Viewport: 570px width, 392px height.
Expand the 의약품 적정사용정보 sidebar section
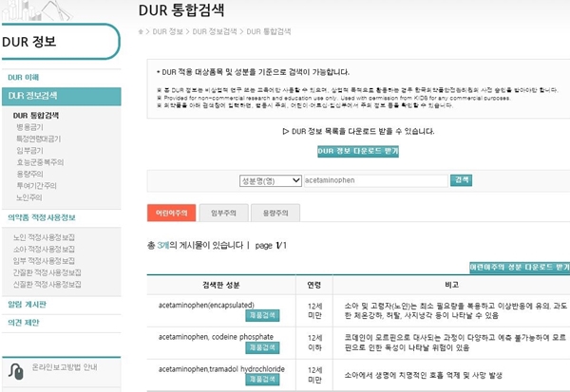(42, 217)
